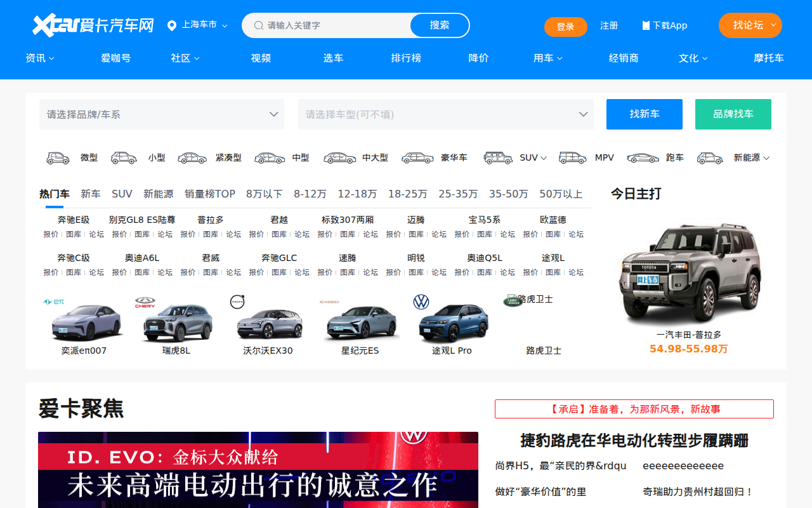Select the 中大型 car silhouette icon

(339, 157)
